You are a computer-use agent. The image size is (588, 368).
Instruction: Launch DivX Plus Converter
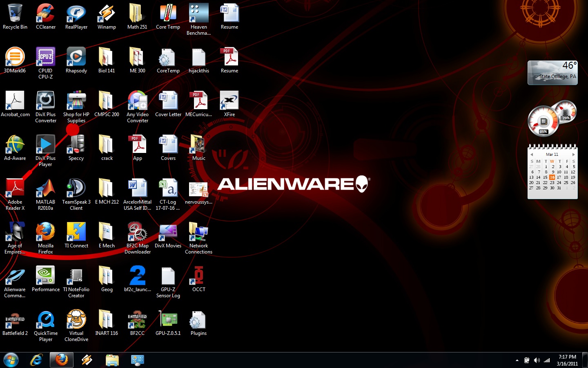(x=46, y=107)
